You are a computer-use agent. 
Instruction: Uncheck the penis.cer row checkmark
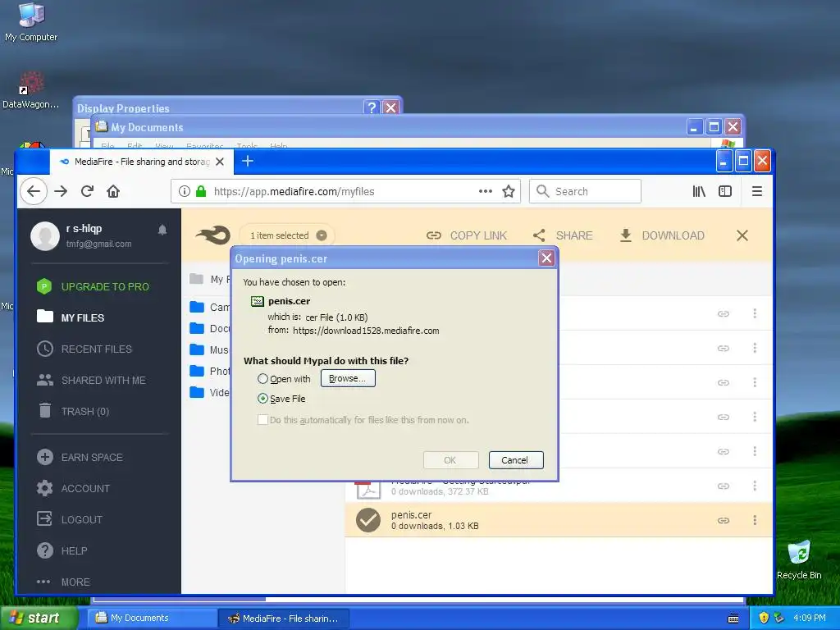coord(368,519)
